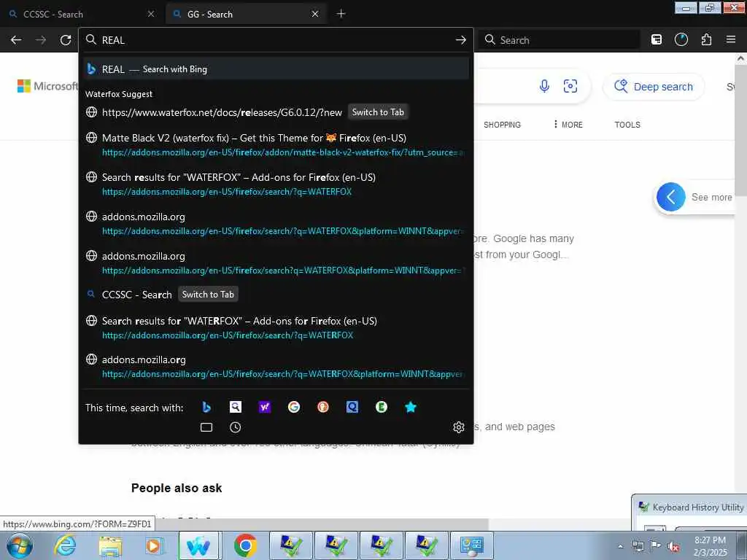This screenshot has width=747, height=560.
Task: Click the circular toolbar icon beside extensions
Action: (x=681, y=40)
